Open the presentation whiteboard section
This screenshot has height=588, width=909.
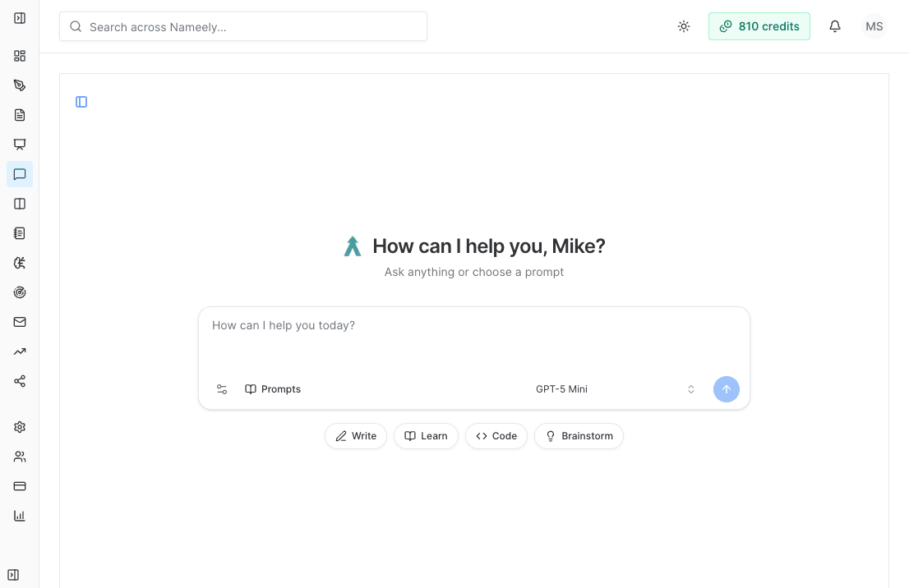20,144
